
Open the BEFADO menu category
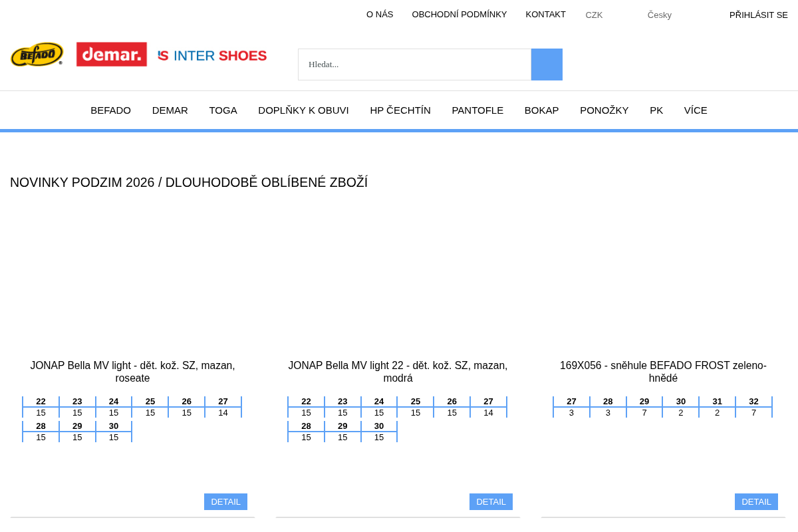point(111,110)
